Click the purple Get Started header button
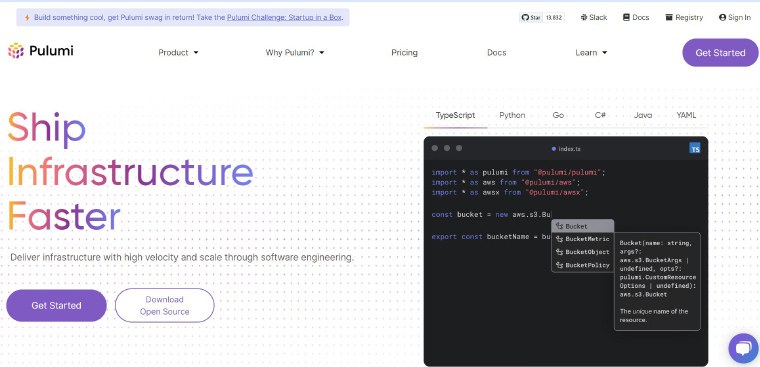The image size is (760, 367). click(720, 52)
